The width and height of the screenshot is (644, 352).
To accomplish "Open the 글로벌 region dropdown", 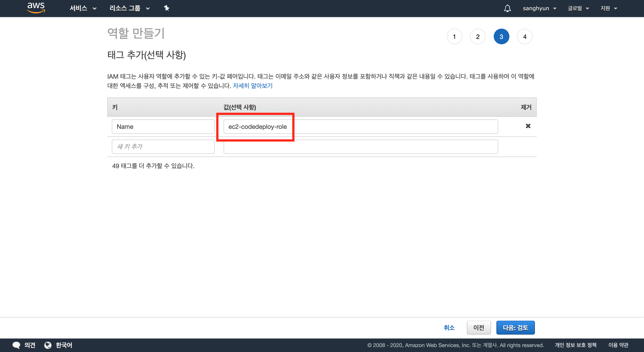I will [578, 8].
